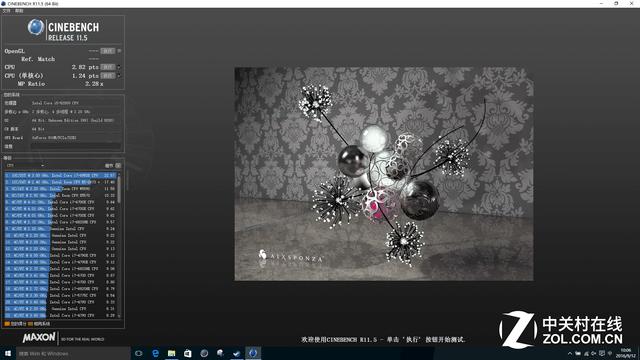Viewport: 640px width, 360px height.
Task: Select ranking row 13 Intel Core i7-6700K
Action: click(x=60, y=256)
